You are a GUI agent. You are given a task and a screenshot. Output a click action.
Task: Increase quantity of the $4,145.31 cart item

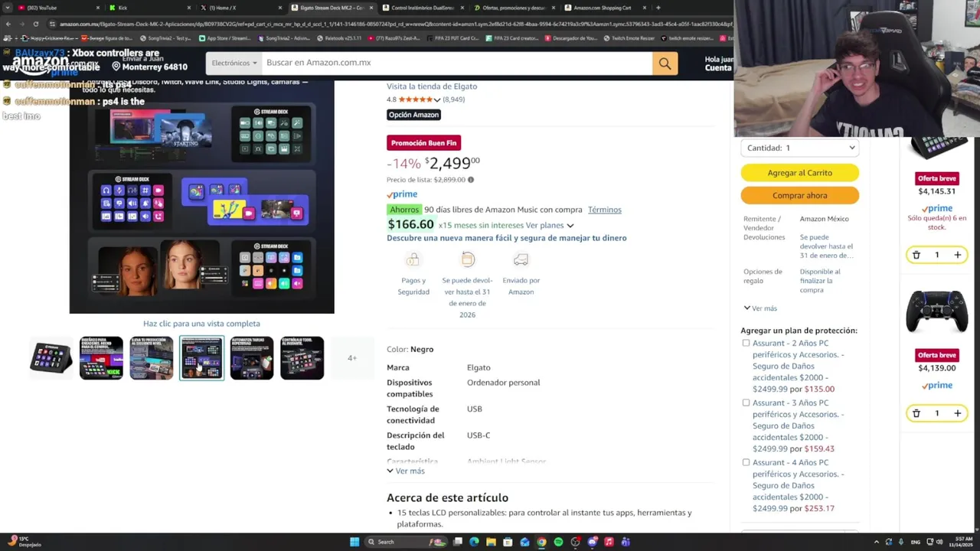957,255
